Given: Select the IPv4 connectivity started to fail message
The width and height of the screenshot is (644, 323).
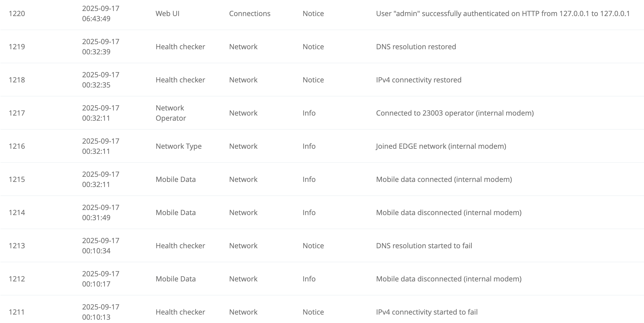Looking at the screenshot, I should click(427, 312).
